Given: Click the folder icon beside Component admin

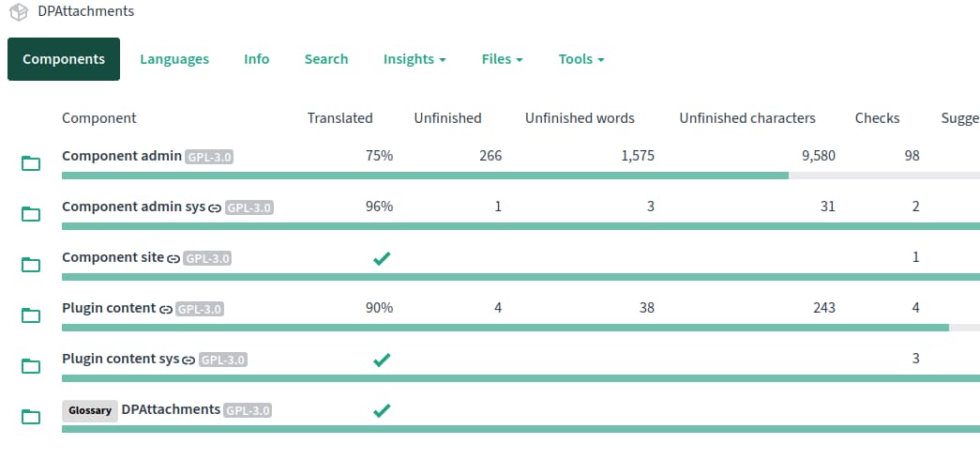Looking at the screenshot, I should (31, 164).
